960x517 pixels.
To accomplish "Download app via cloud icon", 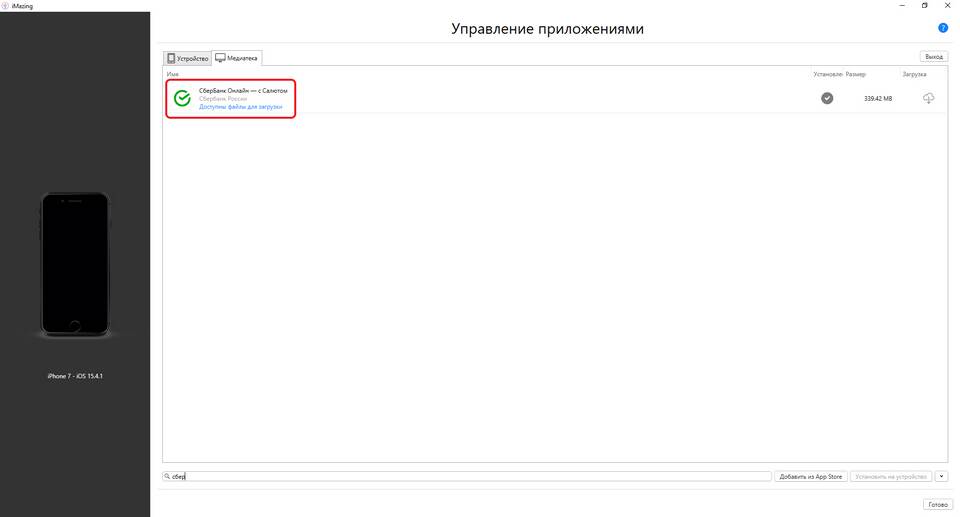I will click(928, 98).
